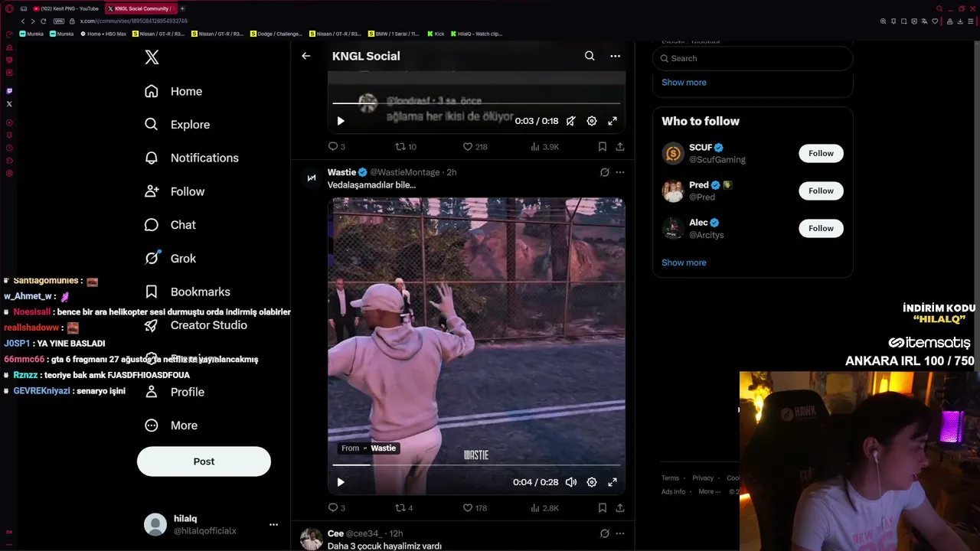Go back from KNGL Social community
This screenshot has height=551, width=980.
(305, 56)
